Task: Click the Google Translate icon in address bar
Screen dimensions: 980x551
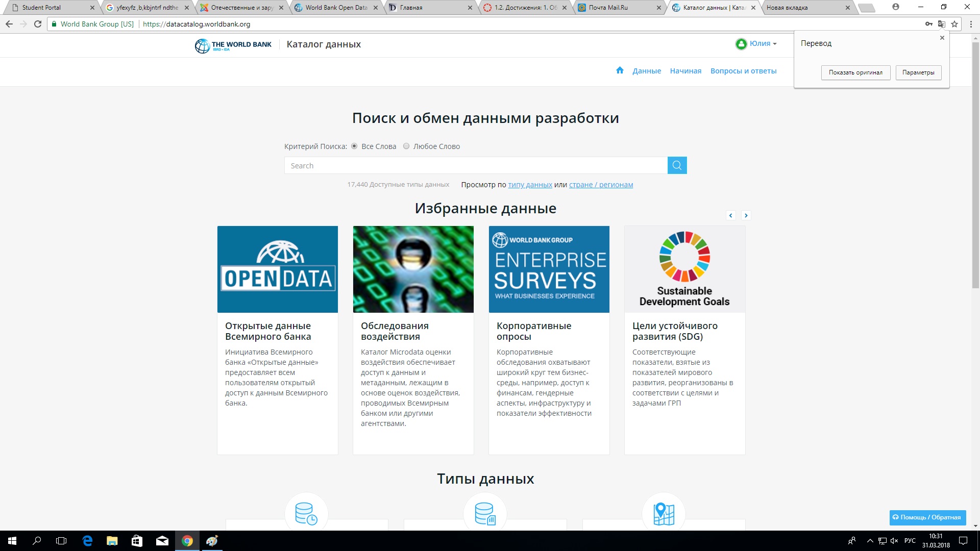Action: pos(941,24)
